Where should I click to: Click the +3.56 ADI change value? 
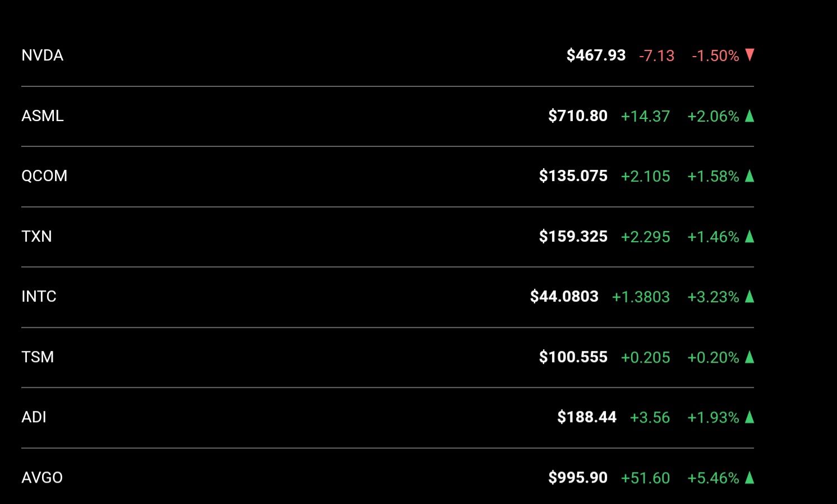click(x=650, y=417)
